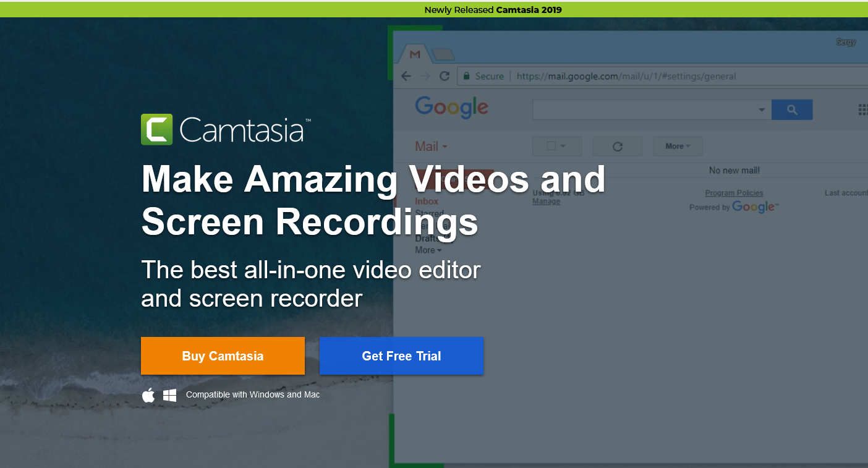Open a new browser tab
This screenshot has height=468, width=868.
pyautogui.click(x=443, y=55)
